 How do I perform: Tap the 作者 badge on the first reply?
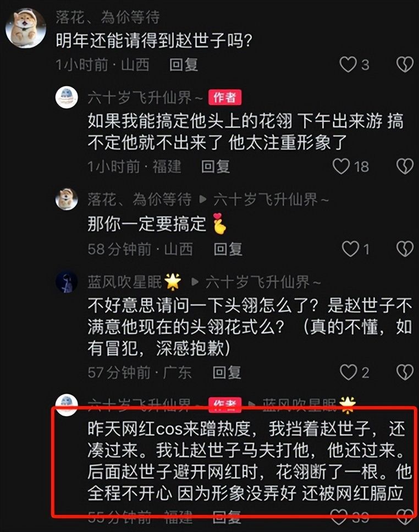click(x=225, y=98)
